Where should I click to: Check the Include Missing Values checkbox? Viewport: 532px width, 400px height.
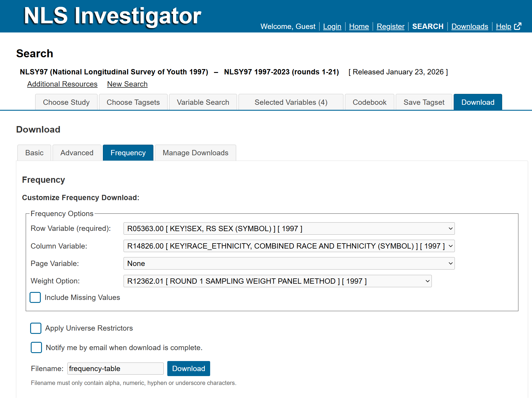pos(35,297)
